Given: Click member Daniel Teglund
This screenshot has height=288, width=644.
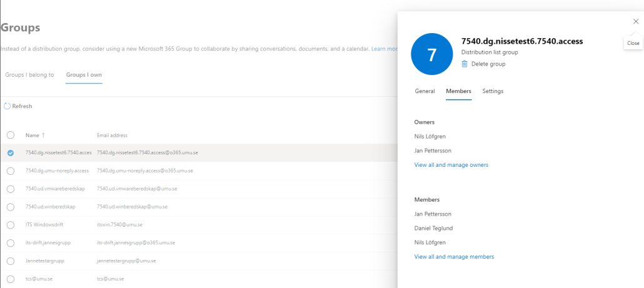Looking at the screenshot, I should coord(434,228).
